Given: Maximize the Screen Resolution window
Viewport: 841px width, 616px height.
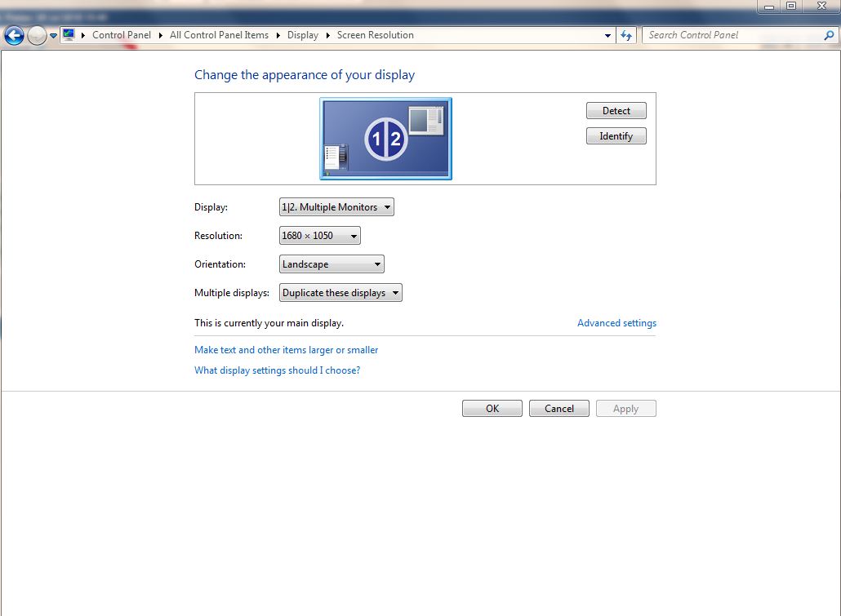Looking at the screenshot, I should click(790, 7).
